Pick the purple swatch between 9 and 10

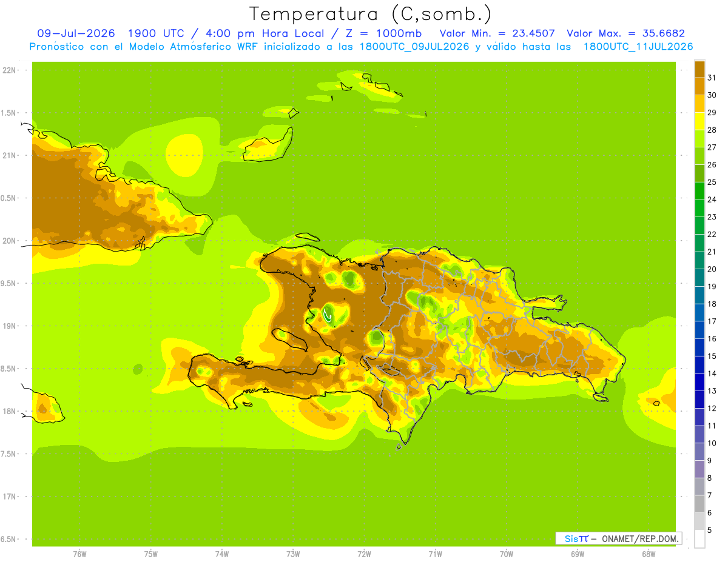tap(699, 452)
